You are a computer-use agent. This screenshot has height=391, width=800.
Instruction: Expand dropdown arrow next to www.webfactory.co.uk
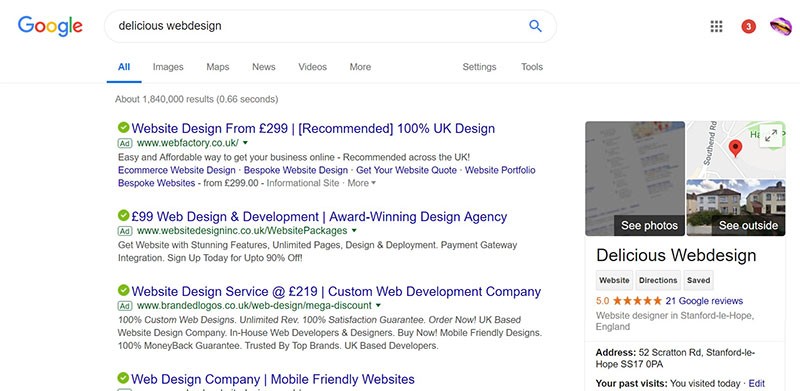point(245,142)
